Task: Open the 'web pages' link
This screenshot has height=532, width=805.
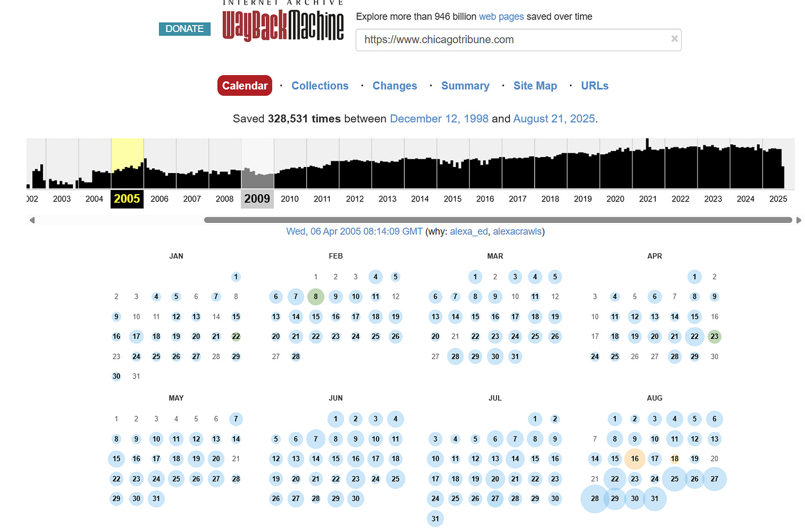Action: click(x=501, y=17)
